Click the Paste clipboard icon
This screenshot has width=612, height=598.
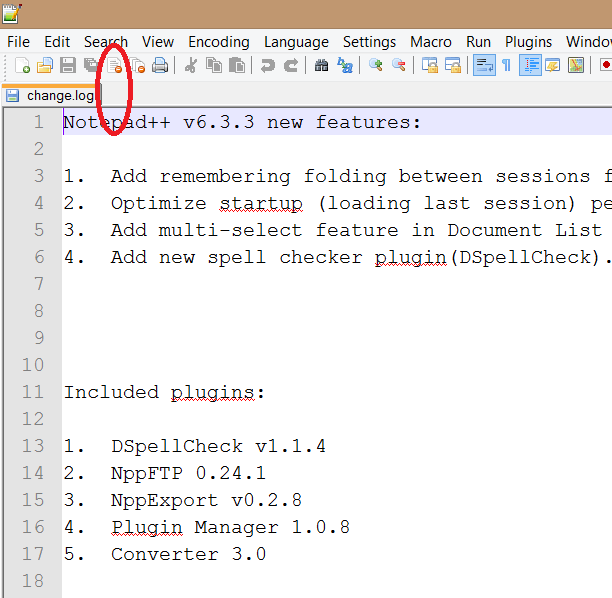point(237,65)
